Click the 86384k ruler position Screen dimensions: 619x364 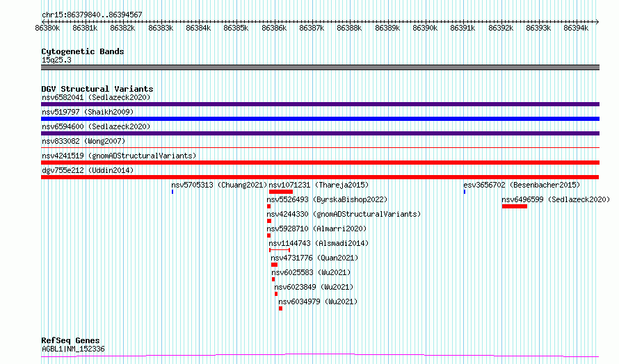[198, 28]
